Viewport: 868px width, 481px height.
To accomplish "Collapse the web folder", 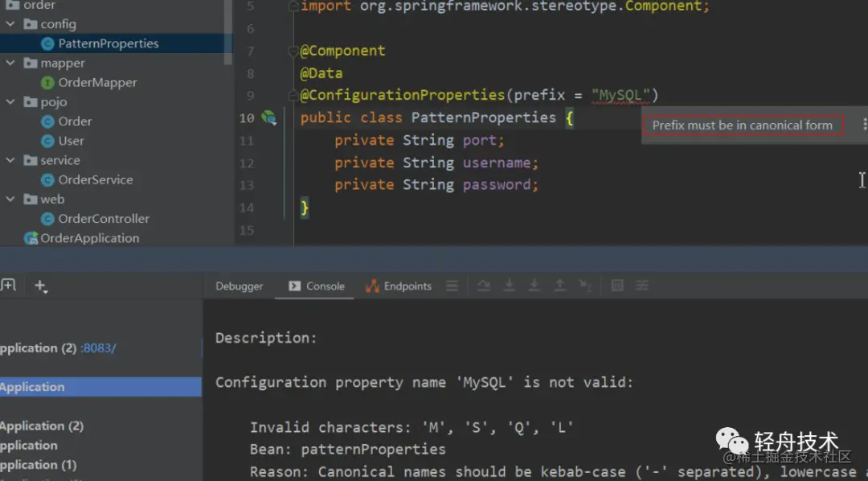I will (x=10, y=199).
